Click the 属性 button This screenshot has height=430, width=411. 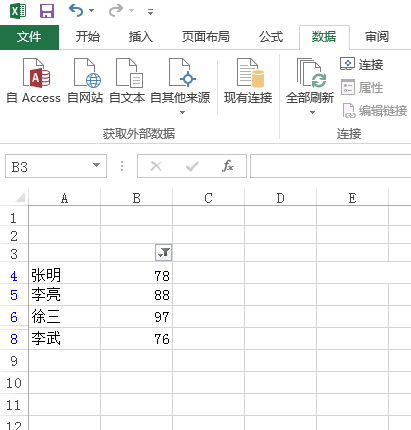click(362, 88)
